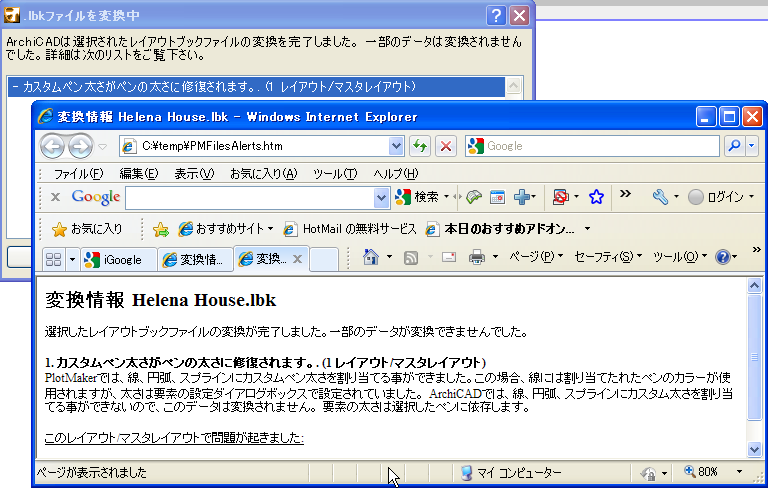Open HotMail の無料サービス favorite link
The height and width of the screenshot is (488, 768).
[350, 229]
